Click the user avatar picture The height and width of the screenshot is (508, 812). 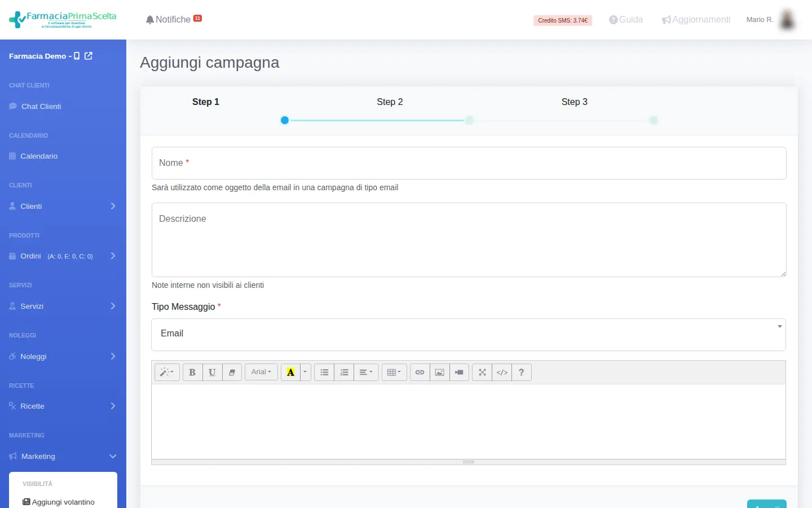[787, 19]
